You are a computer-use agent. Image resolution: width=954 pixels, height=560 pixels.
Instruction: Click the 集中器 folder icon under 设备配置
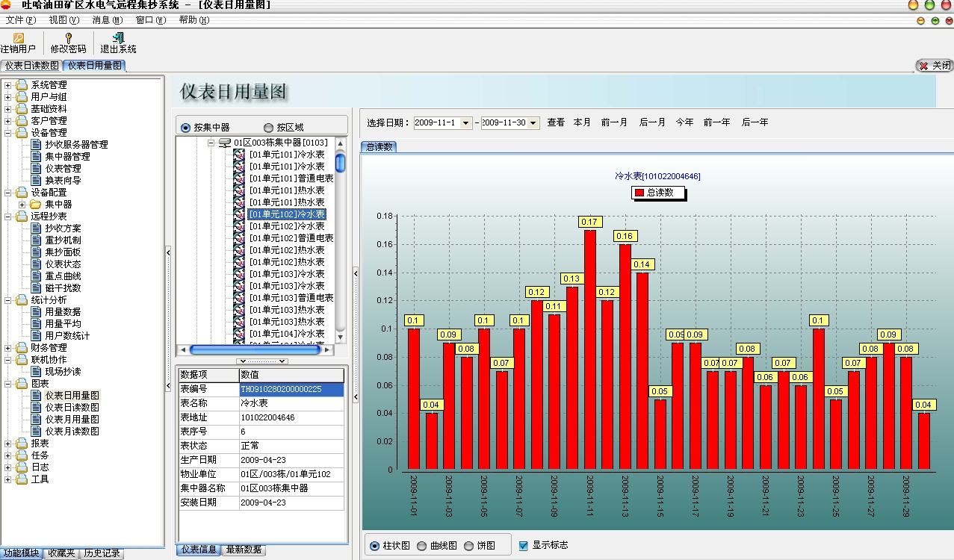36,205
